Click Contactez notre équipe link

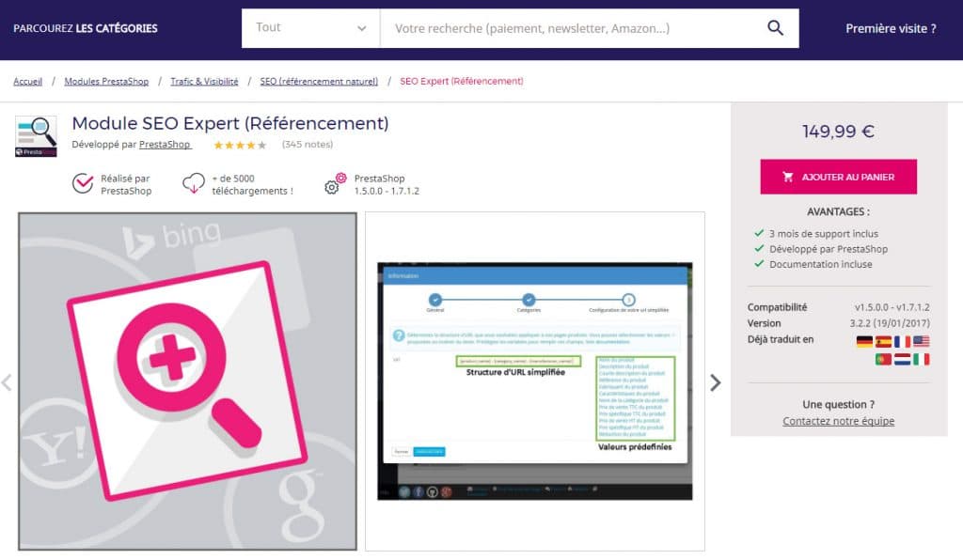tap(838, 421)
